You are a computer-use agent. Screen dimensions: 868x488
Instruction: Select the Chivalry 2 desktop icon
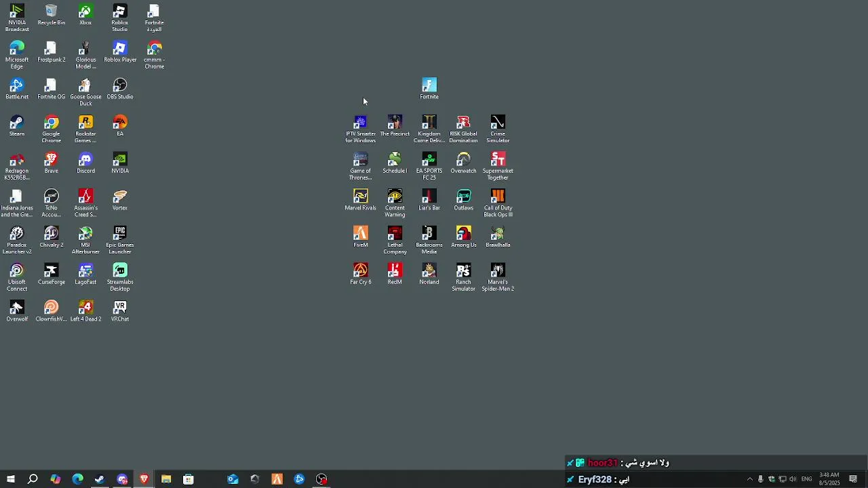52,237
